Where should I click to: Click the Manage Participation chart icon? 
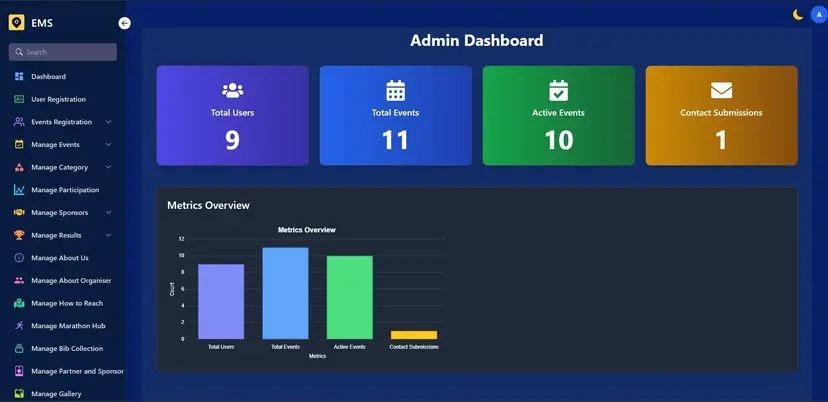tap(19, 190)
